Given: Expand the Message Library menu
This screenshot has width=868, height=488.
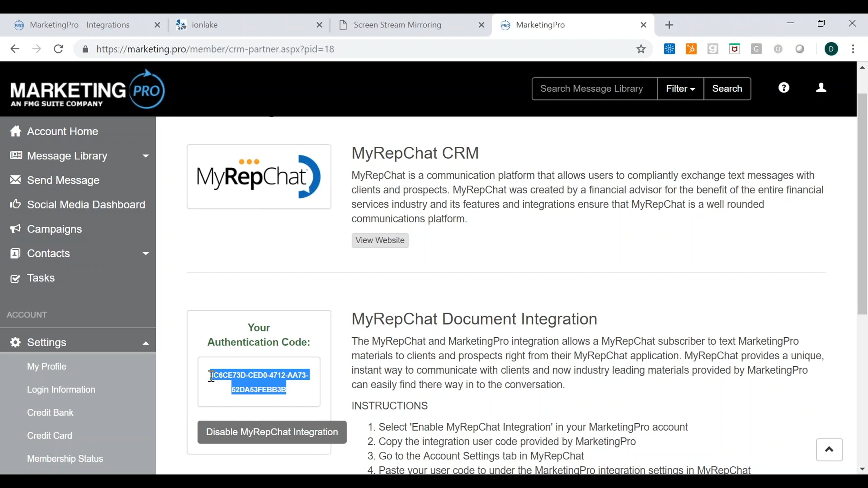Looking at the screenshot, I should click(x=78, y=156).
